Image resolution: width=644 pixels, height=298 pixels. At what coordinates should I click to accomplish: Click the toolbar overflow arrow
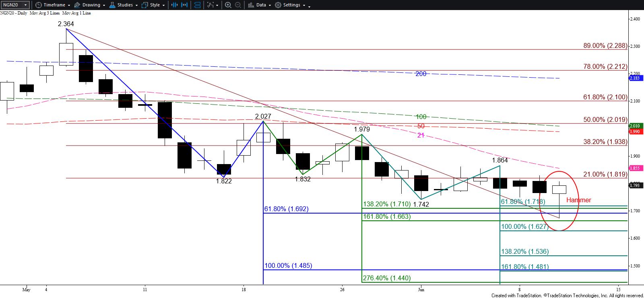pyautogui.click(x=309, y=6)
